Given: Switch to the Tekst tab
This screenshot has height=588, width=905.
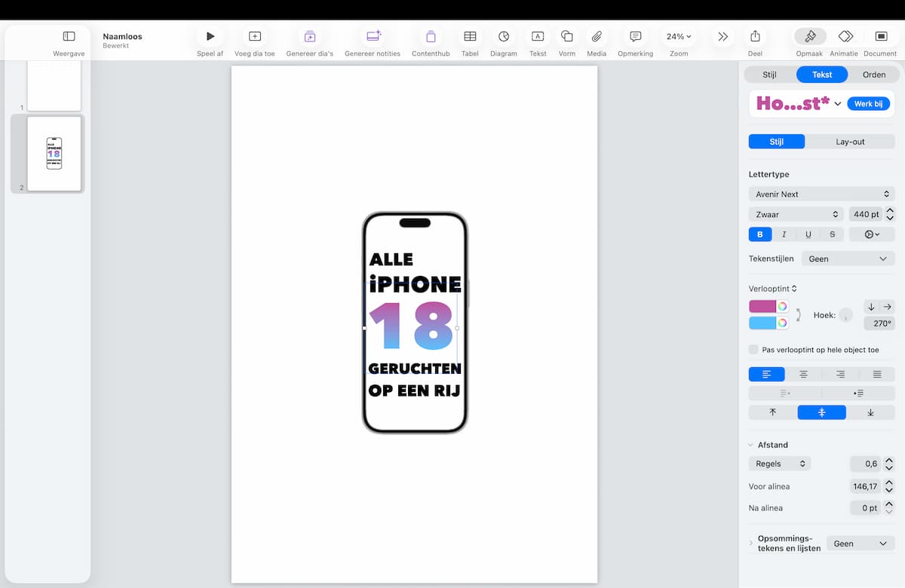Looking at the screenshot, I should (x=822, y=75).
